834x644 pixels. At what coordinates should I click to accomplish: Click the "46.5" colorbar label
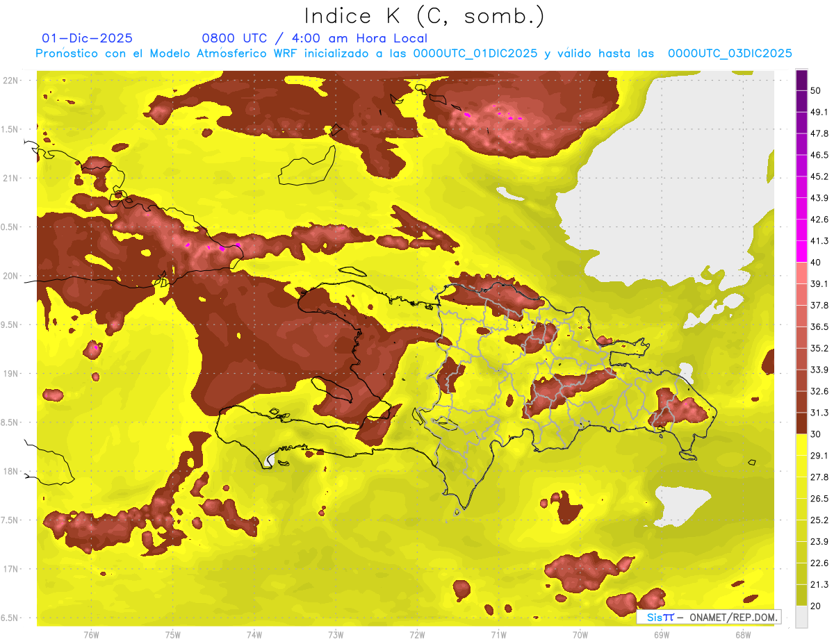click(819, 155)
